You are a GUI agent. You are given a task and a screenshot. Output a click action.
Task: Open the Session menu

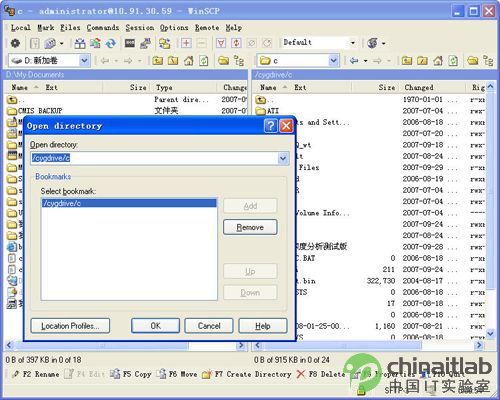pyautogui.click(x=140, y=28)
